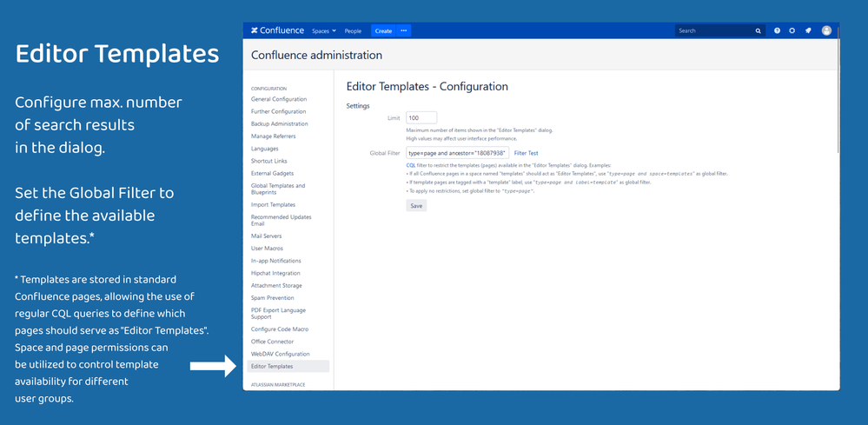Click the search magnifier icon
Image resolution: width=868 pixels, height=425 pixels.
(x=758, y=31)
